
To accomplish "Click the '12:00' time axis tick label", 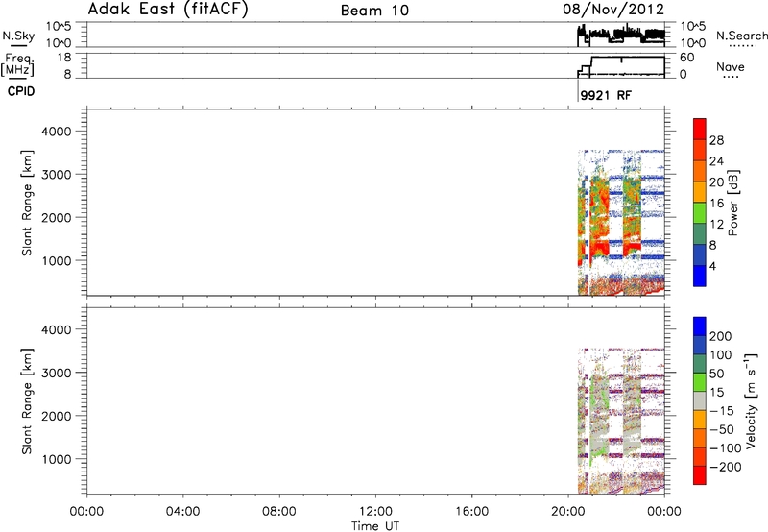I will (x=375, y=512).
